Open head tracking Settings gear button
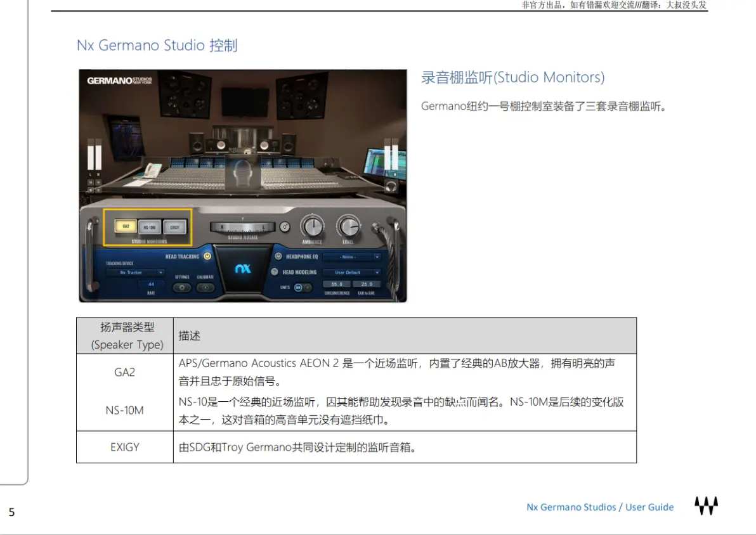Viewport: 756px width, 535px height. pos(182,288)
